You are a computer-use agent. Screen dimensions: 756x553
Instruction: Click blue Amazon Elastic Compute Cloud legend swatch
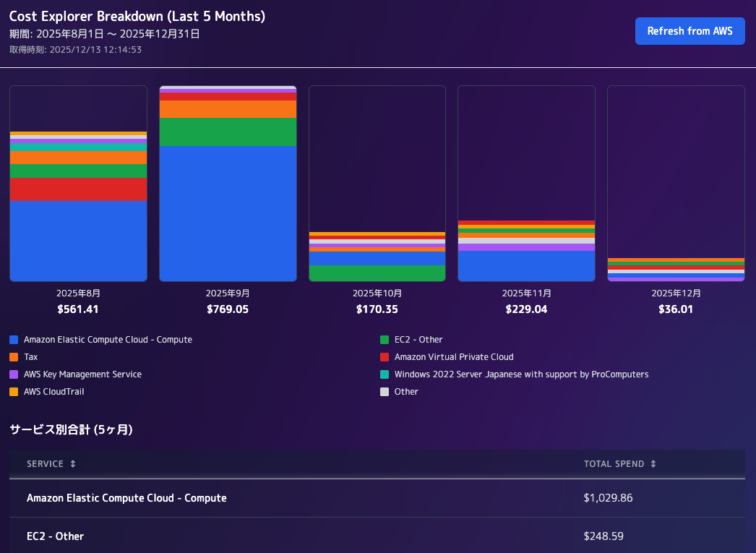(14, 340)
